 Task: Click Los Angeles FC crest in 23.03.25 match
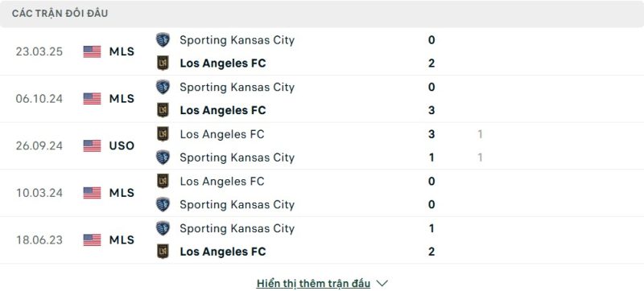point(163,64)
